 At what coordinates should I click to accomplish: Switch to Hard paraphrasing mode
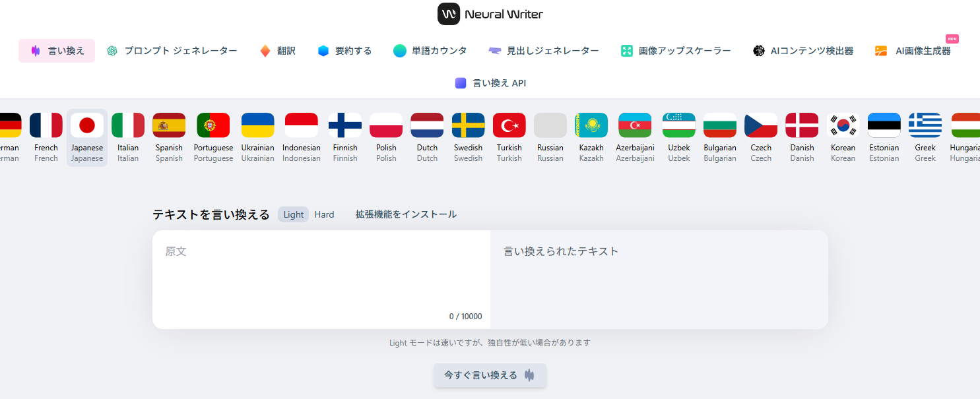(x=324, y=214)
